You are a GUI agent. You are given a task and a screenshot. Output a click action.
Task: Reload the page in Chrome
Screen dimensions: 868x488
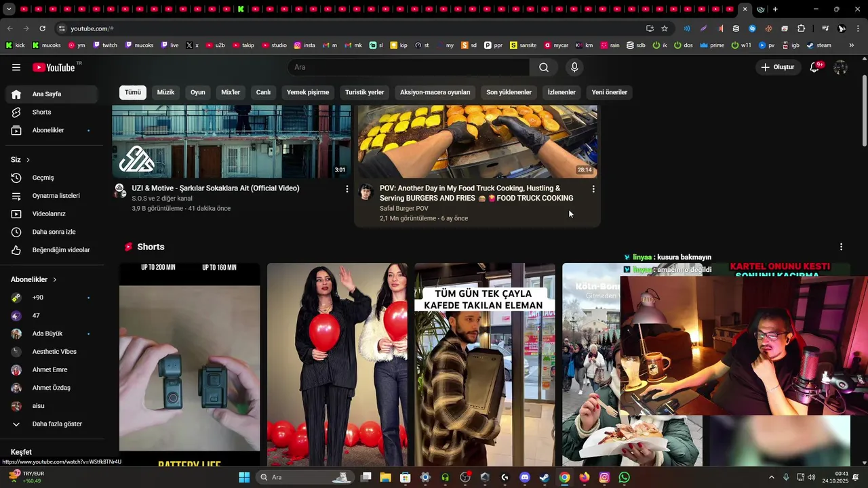click(42, 28)
